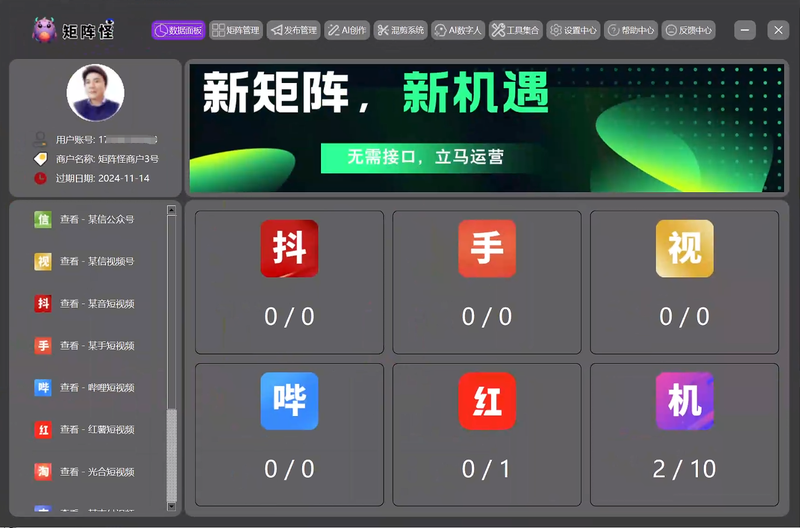Open the large red 红 card icon
This screenshot has width=800, height=528.
tap(487, 401)
